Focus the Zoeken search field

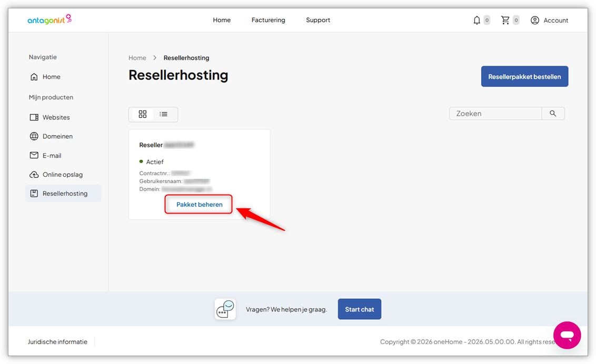point(495,114)
